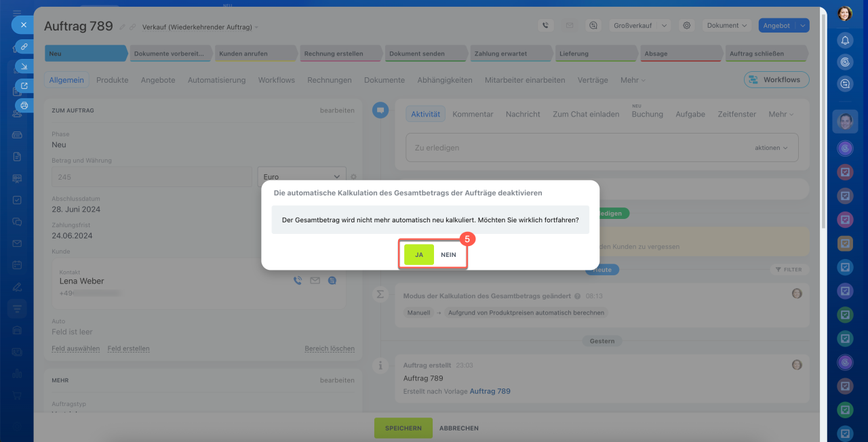Move the order to the Kunden anrufen stage
The width and height of the screenshot is (868, 442).
[x=256, y=54]
